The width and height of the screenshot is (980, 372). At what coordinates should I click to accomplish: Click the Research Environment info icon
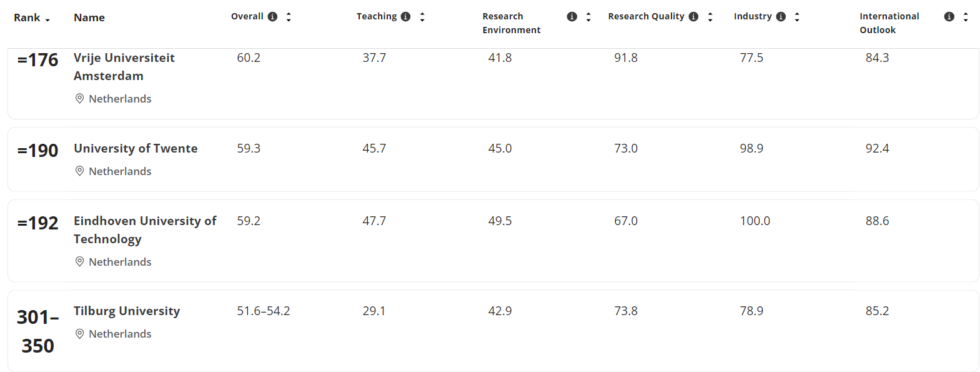(572, 17)
